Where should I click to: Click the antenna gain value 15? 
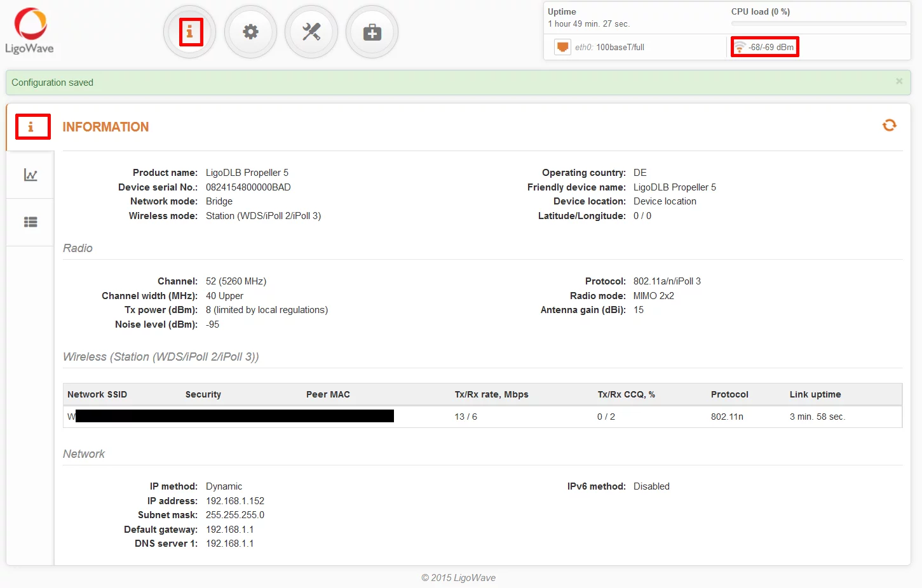tap(639, 310)
